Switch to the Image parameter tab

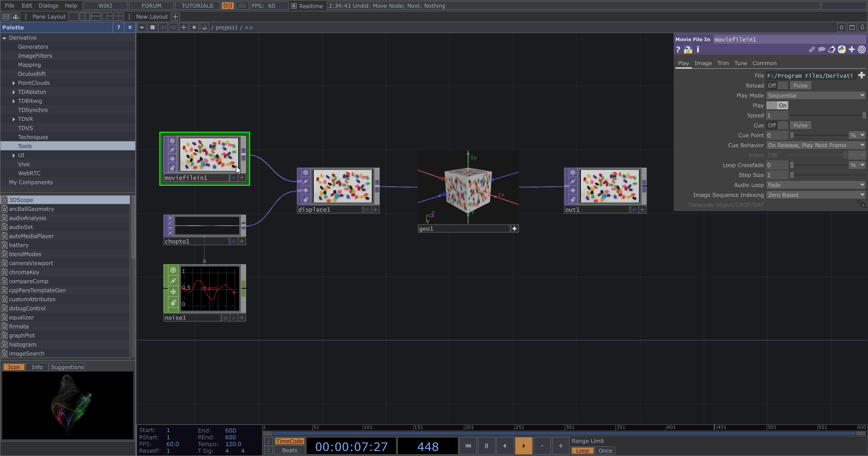pos(703,63)
